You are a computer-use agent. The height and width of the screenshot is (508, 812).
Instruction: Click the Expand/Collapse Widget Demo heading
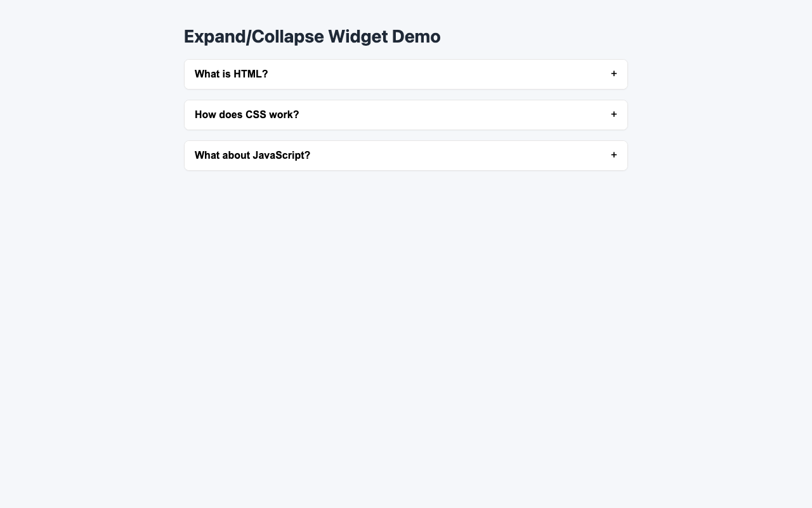(311, 36)
